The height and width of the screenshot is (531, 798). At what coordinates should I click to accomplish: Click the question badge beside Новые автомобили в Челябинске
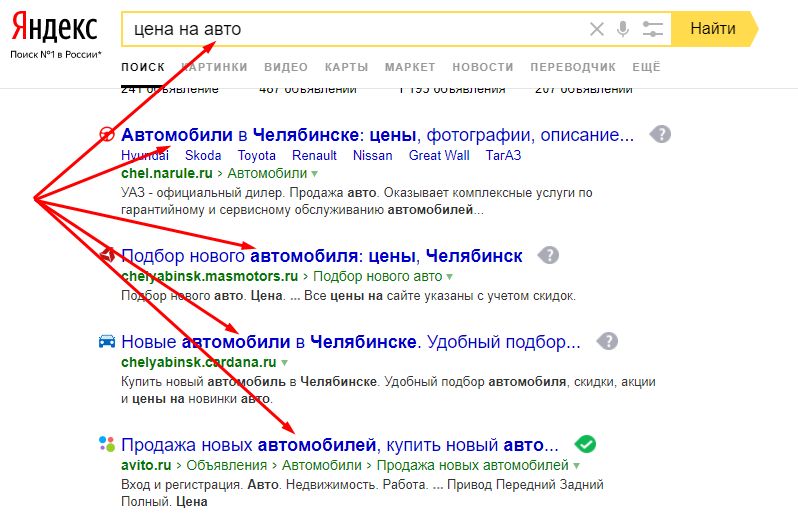pos(608,341)
